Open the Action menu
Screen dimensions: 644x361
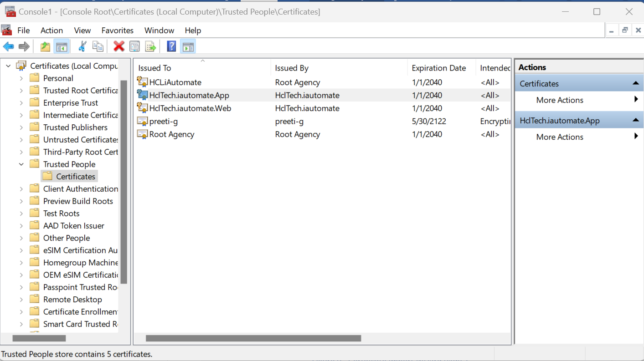(x=52, y=31)
